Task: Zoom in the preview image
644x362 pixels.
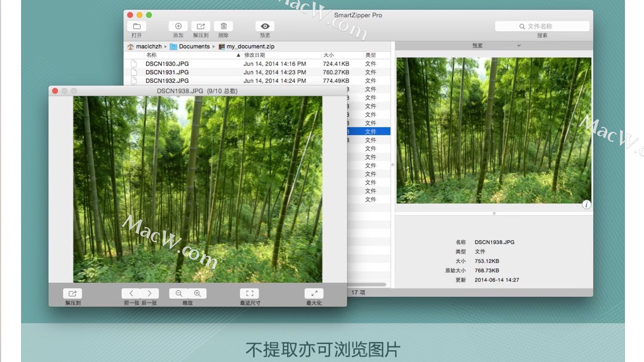Action: click(197, 294)
